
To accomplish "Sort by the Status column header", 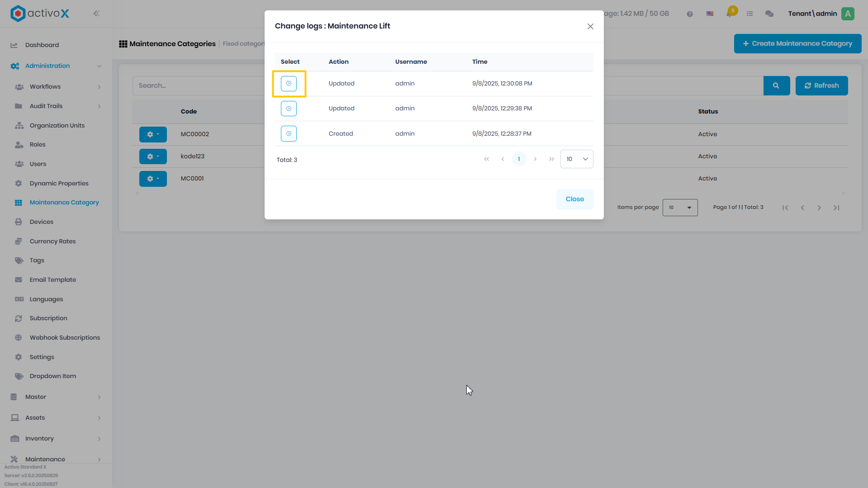I will point(708,112).
